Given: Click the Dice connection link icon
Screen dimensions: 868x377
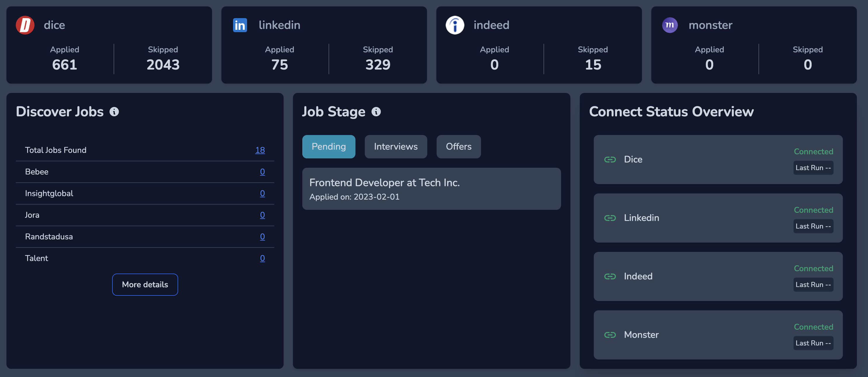Looking at the screenshot, I should pyautogui.click(x=610, y=160).
